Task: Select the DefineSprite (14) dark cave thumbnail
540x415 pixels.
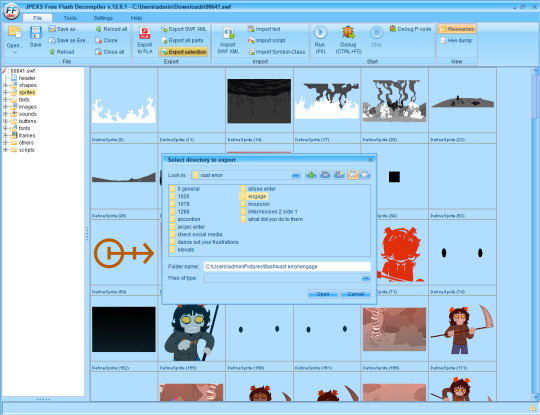Action: point(259,101)
